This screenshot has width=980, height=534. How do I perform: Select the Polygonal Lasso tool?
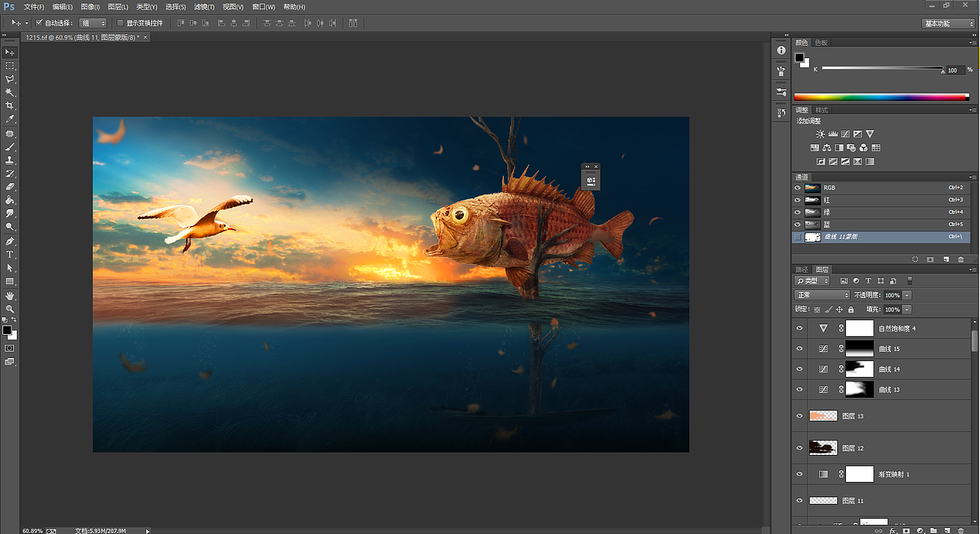(10, 79)
